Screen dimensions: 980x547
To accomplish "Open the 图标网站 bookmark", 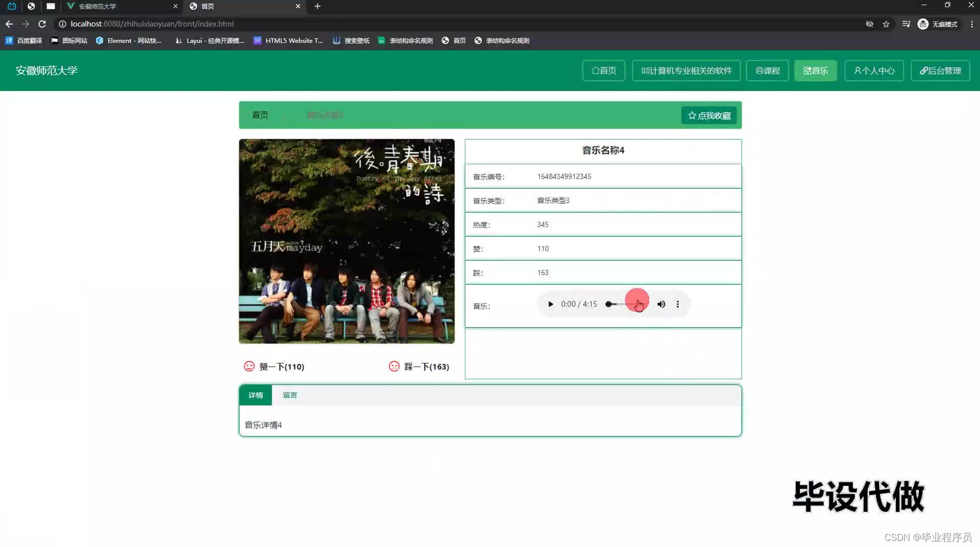I will click(69, 40).
